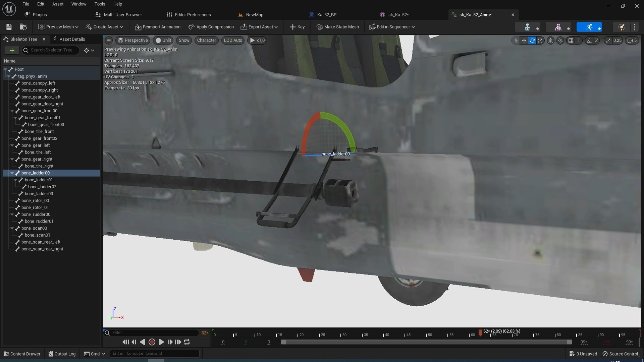Open the Edit in Sequencer dropdown
The height and width of the screenshot is (362, 644).
tap(392, 27)
